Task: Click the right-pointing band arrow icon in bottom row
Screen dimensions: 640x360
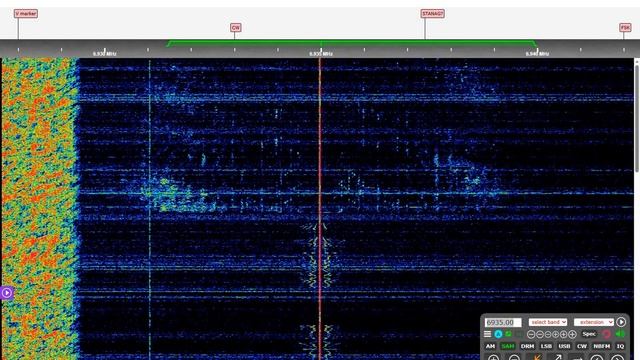Action: pos(577,358)
